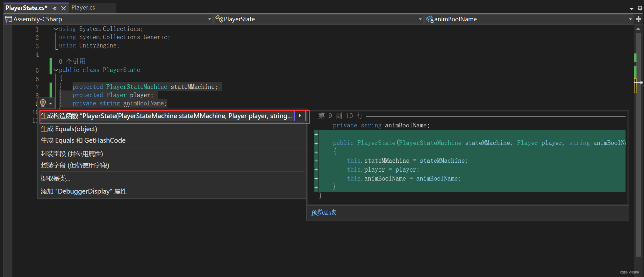This screenshot has width=644, height=277.
Task: Open the PlayerState type dropdown
Action: tap(420, 19)
